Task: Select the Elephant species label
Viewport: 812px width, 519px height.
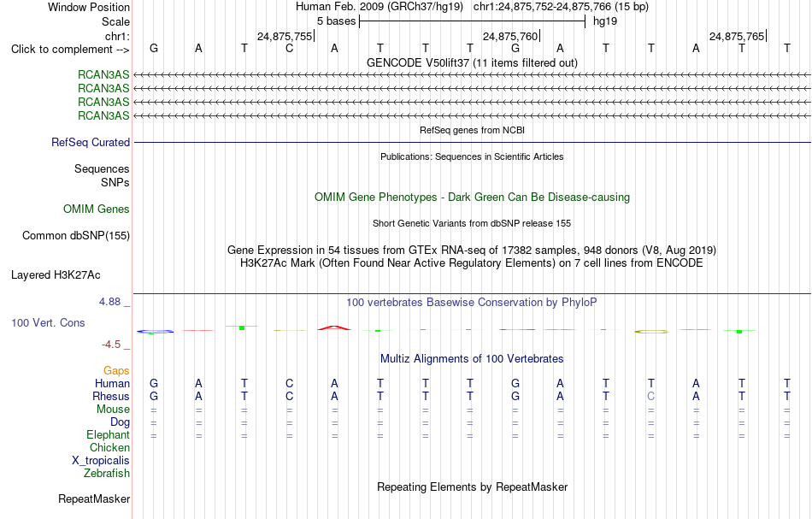Action: coord(108,434)
